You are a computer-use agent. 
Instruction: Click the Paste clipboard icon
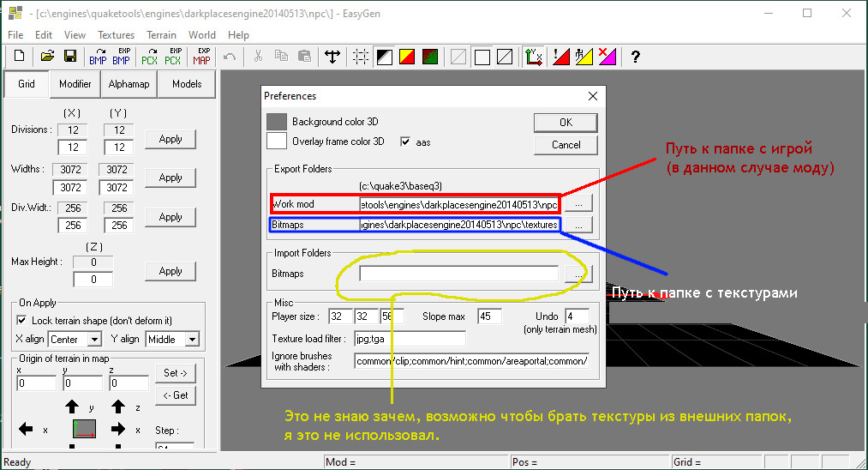coord(304,56)
